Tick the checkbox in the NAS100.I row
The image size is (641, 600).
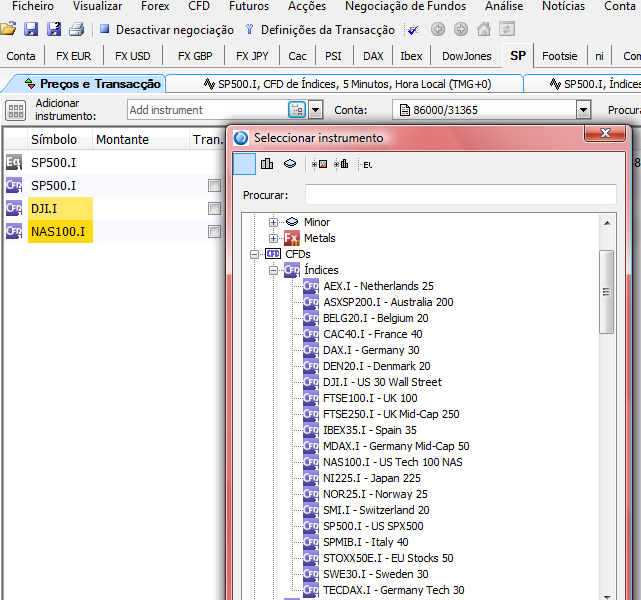pyautogui.click(x=214, y=232)
